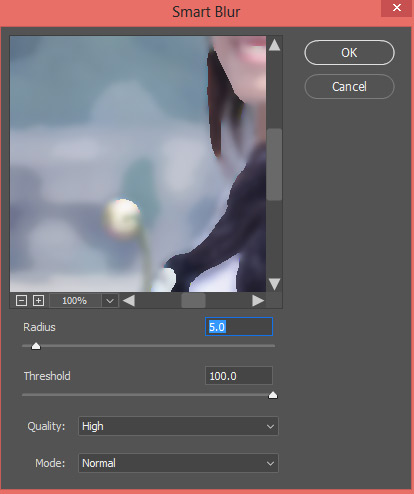Screen dimensions: 414x494
Task: Click the Radius value input field
Action: pos(239,327)
